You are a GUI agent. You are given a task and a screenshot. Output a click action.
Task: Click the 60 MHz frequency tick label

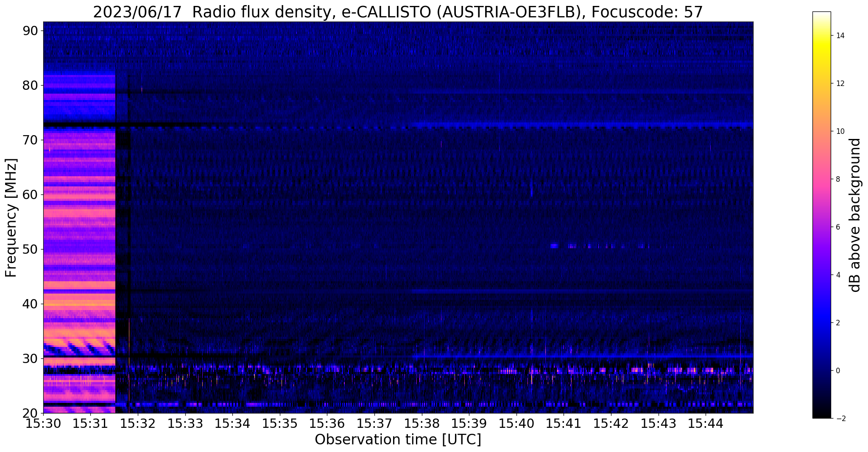[x=31, y=194]
